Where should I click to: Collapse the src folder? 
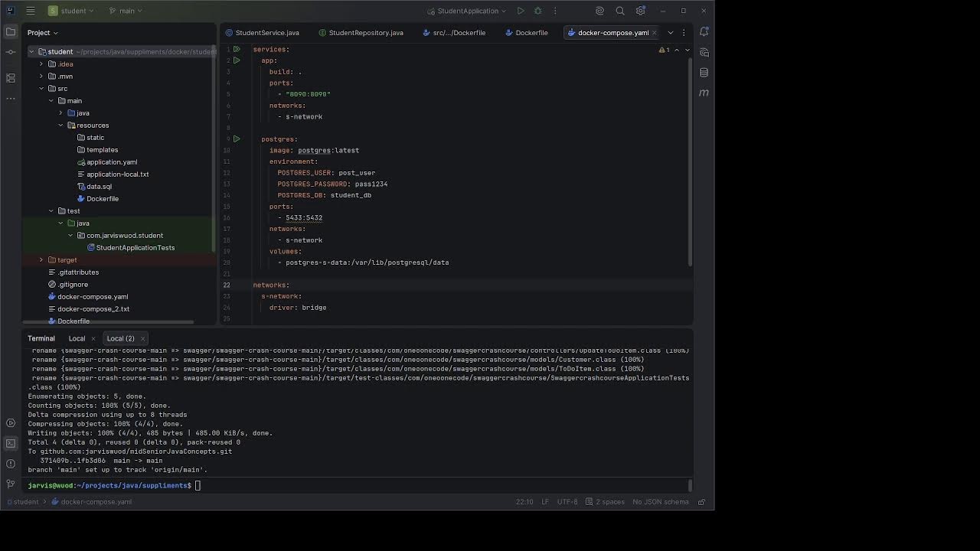[x=41, y=89]
